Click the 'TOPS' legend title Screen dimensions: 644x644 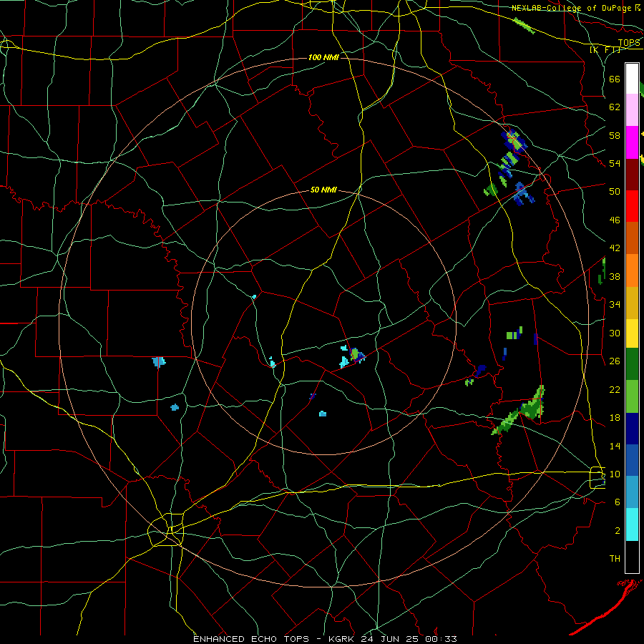pyautogui.click(x=629, y=43)
